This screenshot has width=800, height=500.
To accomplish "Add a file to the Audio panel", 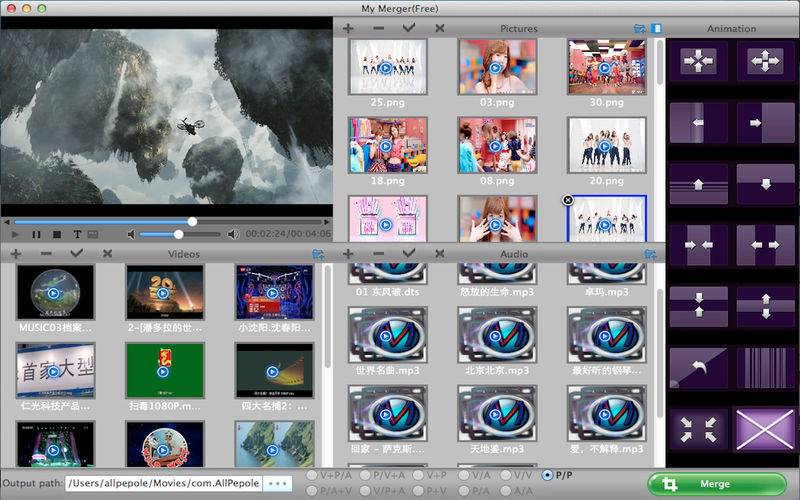I will point(348,254).
